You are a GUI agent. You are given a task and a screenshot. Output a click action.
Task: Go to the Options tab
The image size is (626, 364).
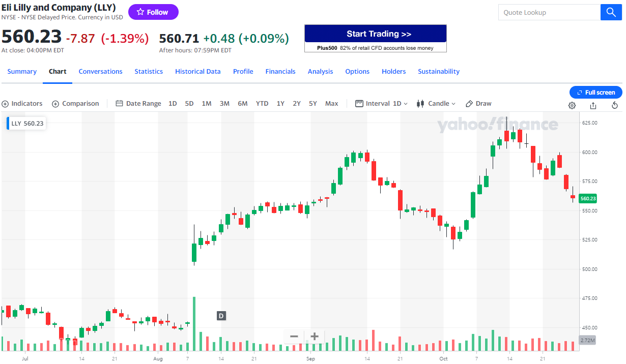coord(357,72)
